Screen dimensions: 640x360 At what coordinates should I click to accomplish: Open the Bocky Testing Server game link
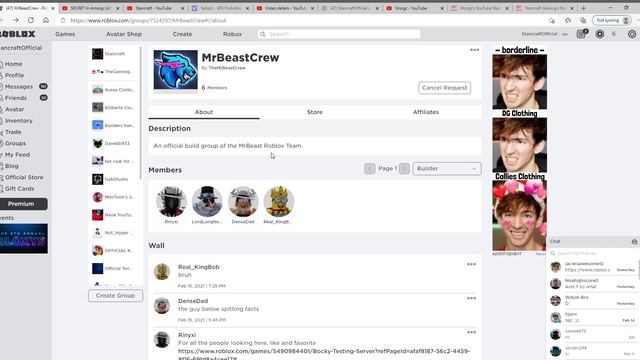click(324, 354)
